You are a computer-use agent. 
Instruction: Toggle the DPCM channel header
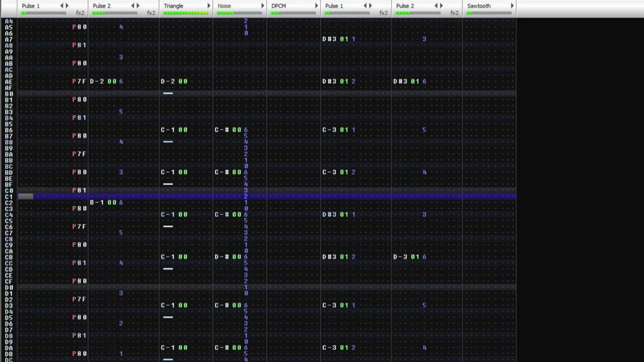click(279, 6)
